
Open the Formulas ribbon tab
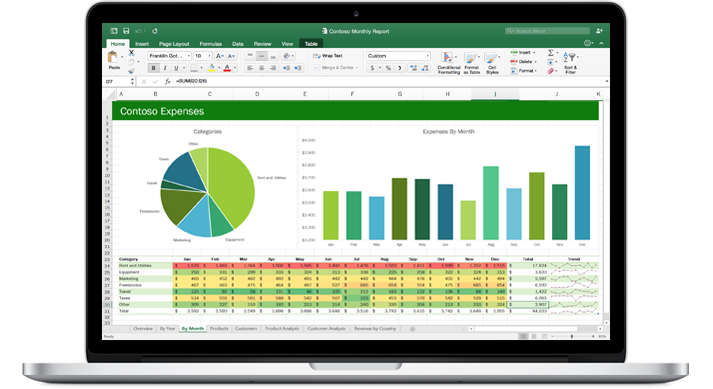(211, 44)
